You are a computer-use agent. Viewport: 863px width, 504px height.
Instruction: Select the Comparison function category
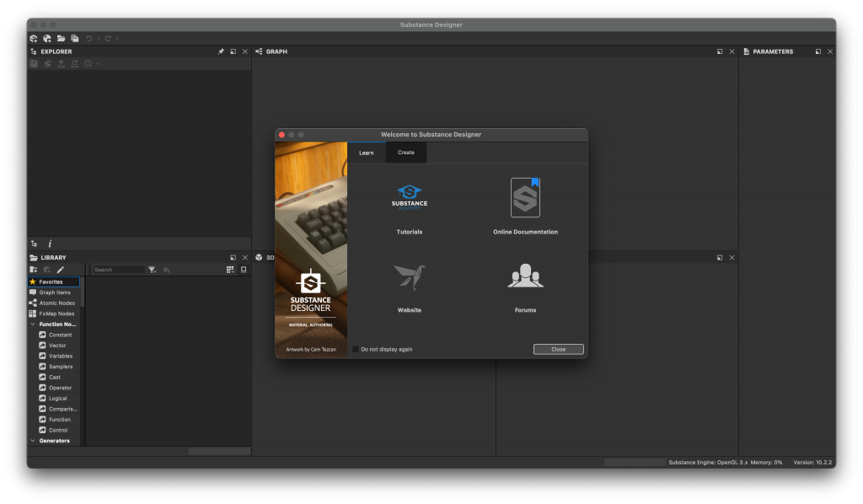(58, 409)
